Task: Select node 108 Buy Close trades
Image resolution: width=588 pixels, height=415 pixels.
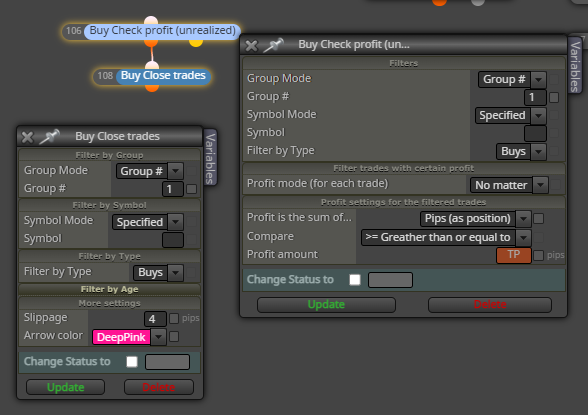Action: (163, 76)
